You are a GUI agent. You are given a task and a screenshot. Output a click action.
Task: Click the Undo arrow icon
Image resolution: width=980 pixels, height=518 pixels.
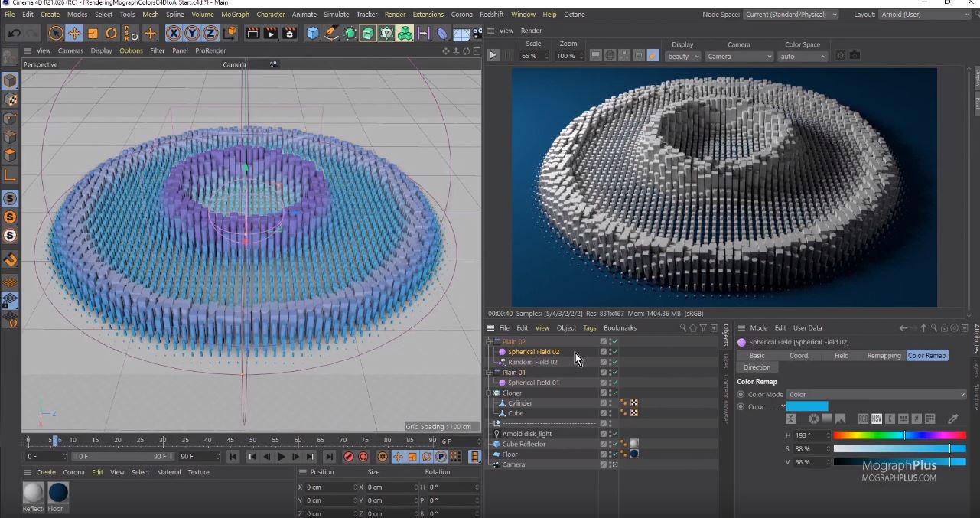click(x=14, y=33)
